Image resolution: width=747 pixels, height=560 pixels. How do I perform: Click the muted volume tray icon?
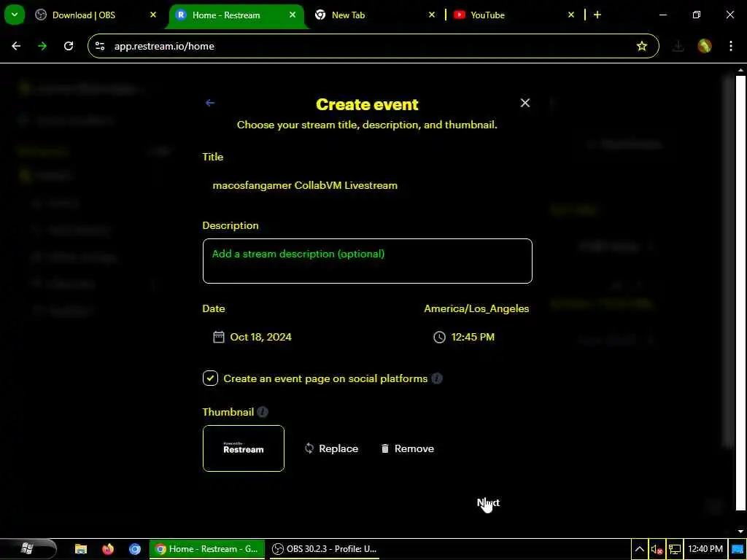(x=657, y=549)
